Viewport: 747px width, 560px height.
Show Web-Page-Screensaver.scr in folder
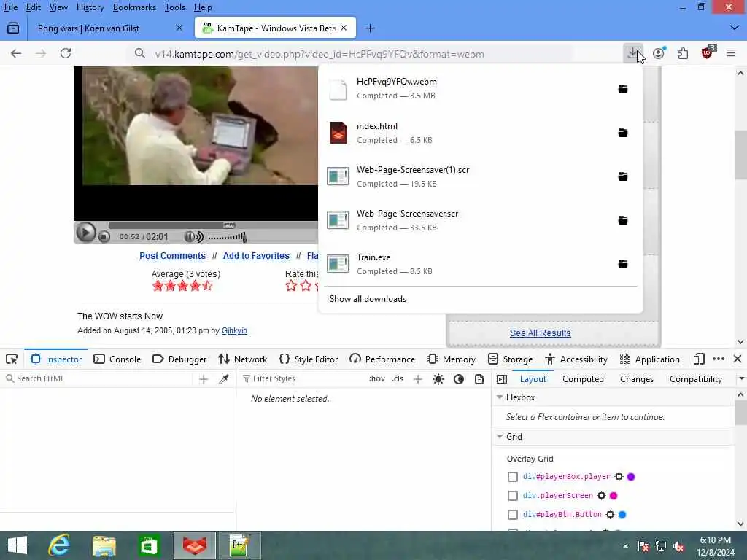click(x=623, y=220)
